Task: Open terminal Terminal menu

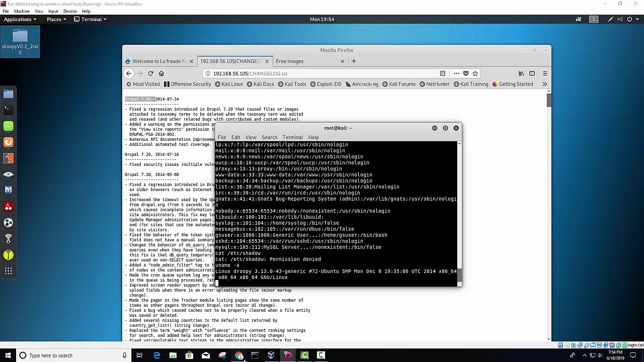Action: pyautogui.click(x=293, y=137)
